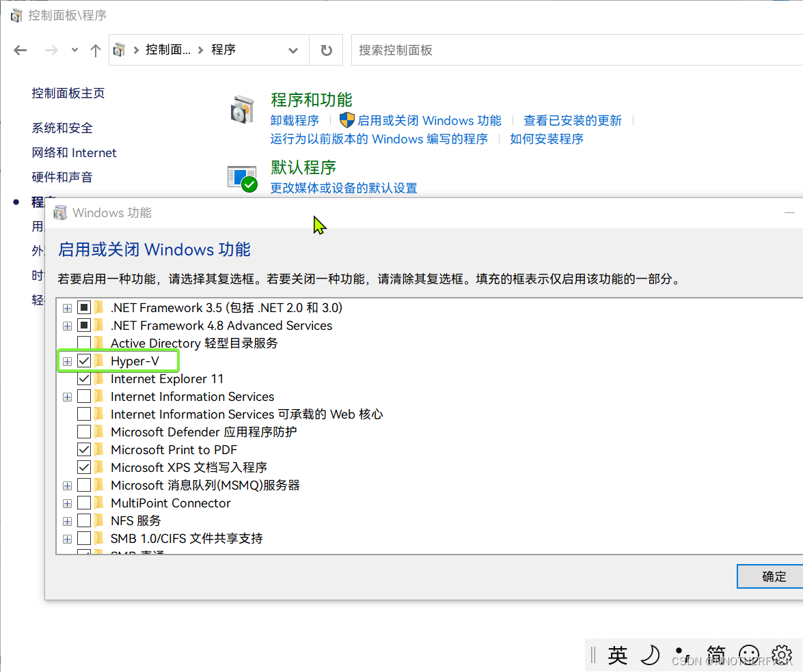The width and height of the screenshot is (803, 672).
Task: Expand Internet Information Services node
Action: (x=67, y=397)
